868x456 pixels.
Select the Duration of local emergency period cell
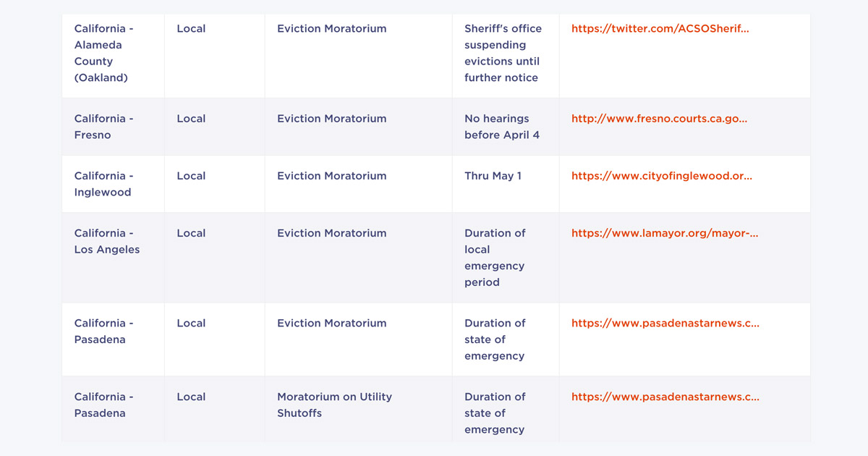coord(495,258)
